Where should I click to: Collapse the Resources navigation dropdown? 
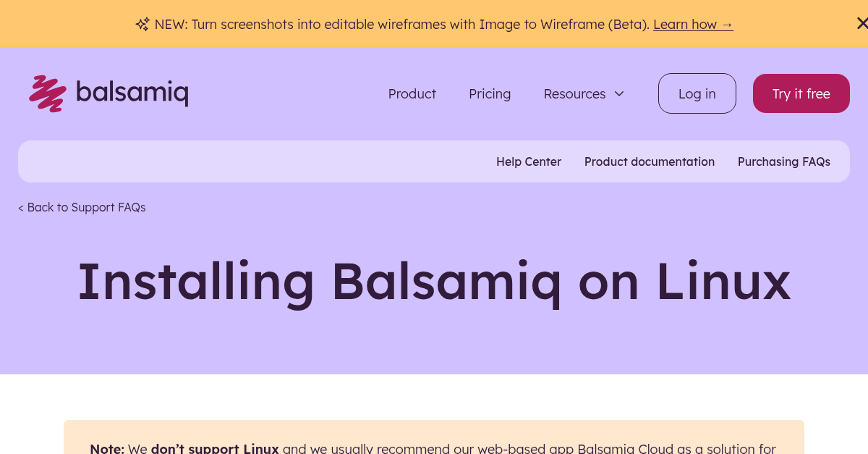[619, 93]
